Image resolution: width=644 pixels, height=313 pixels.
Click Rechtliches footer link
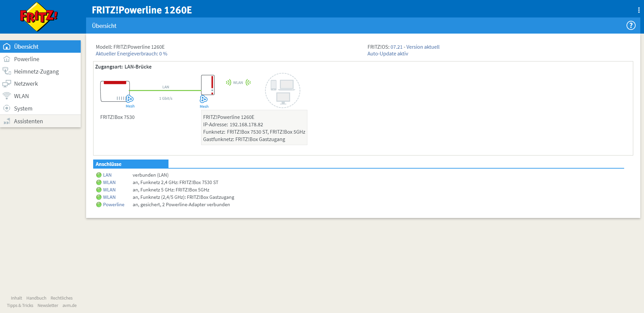pos(62,298)
